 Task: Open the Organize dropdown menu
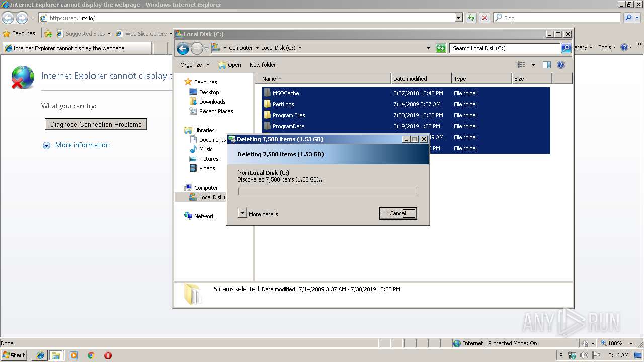[x=195, y=65]
